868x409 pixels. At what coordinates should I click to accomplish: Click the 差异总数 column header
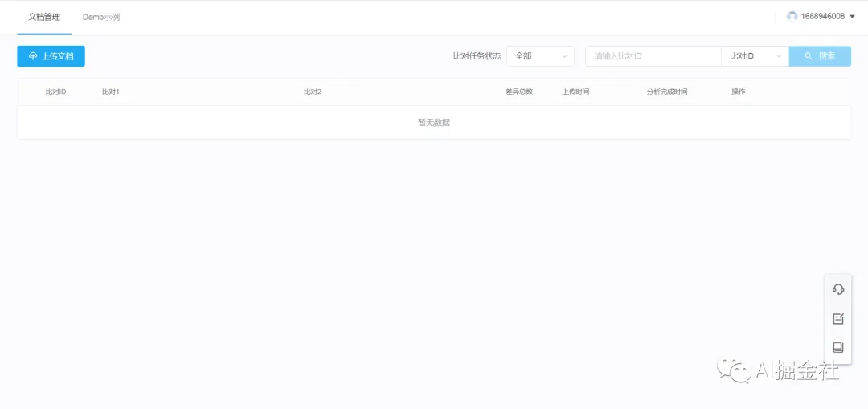tap(519, 92)
